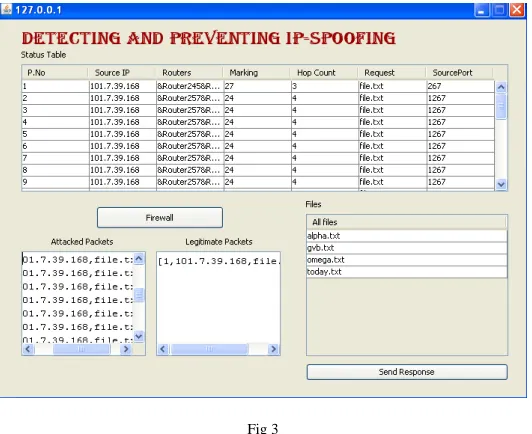This screenshot has width=532, height=434.
Task: Click the status table vertical scrollbar thumb
Action: pos(501,107)
